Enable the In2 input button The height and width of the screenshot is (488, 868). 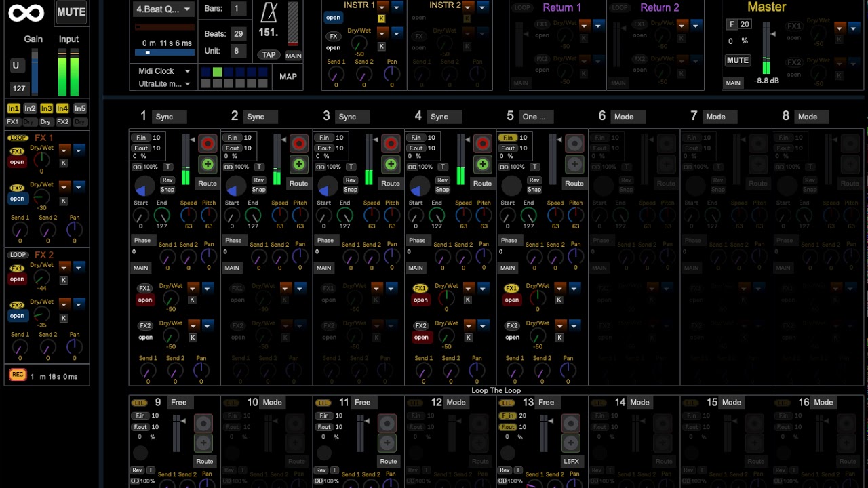pyautogui.click(x=30, y=108)
